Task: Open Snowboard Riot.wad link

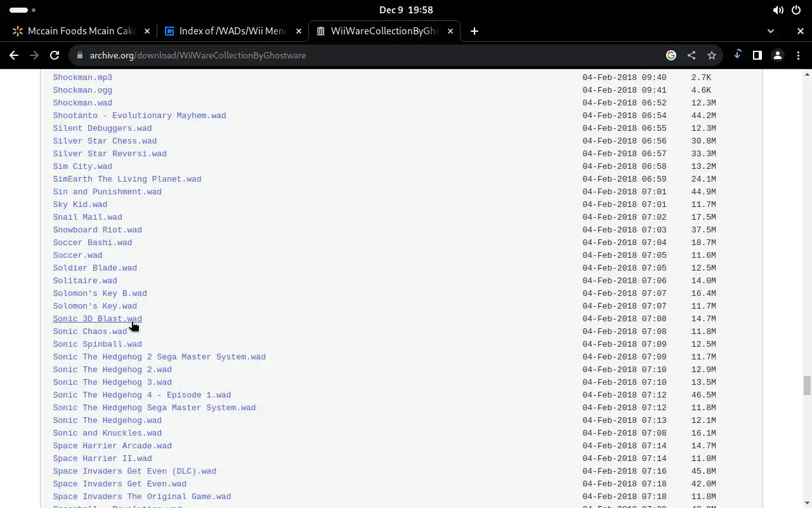Action: (97, 230)
